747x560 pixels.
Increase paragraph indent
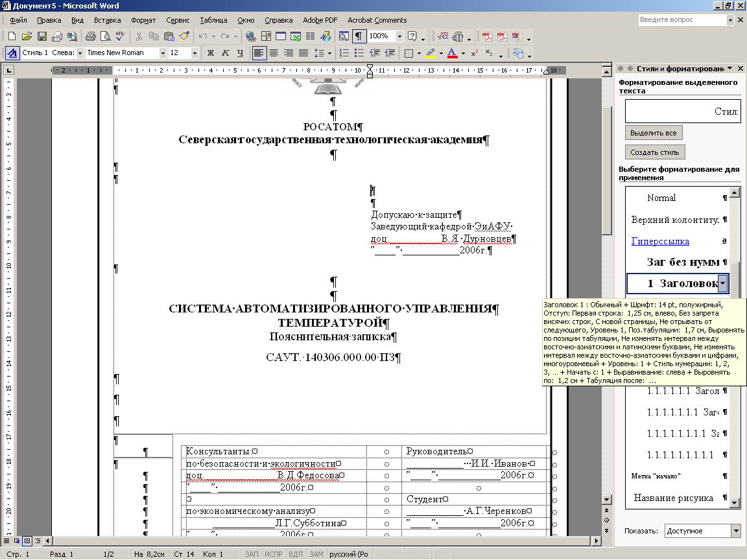click(390, 53)
